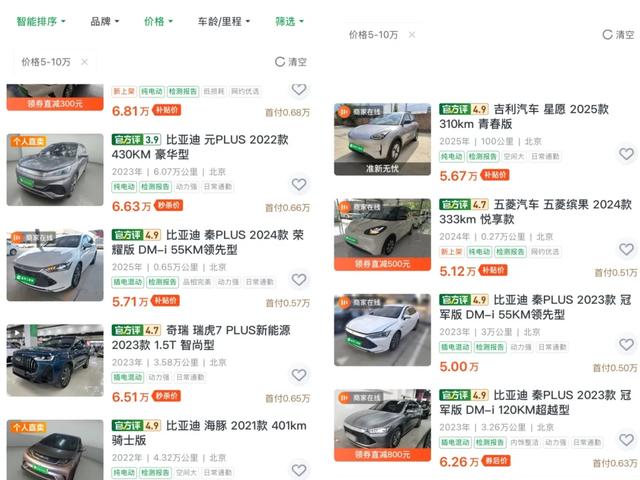The width and height of the screenshot is (640, 480).
Task: Remove the right 价格5-10万 filter chip
Action: [412, 35]
